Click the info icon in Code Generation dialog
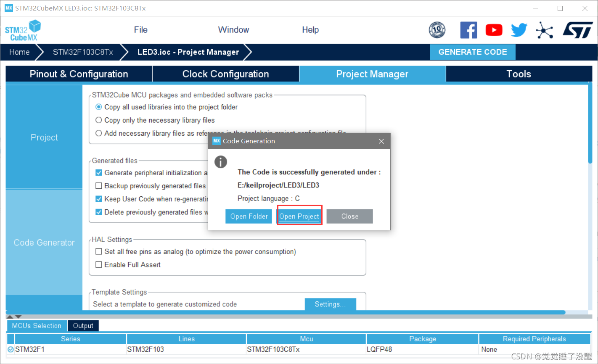The width and height of the screenshot is (598, 364). (220, 162)
